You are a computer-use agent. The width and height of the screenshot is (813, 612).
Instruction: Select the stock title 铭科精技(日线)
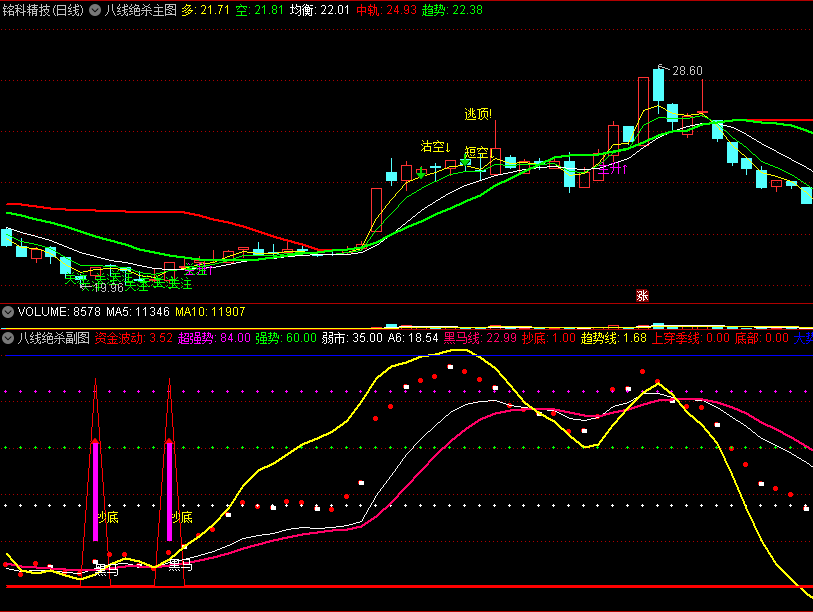43,10
